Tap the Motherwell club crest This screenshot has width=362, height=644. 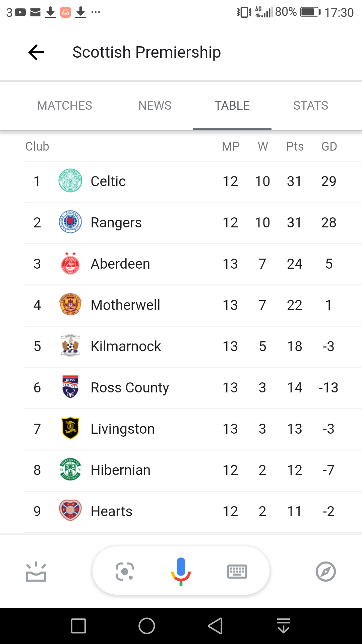(x=70, y=305)
